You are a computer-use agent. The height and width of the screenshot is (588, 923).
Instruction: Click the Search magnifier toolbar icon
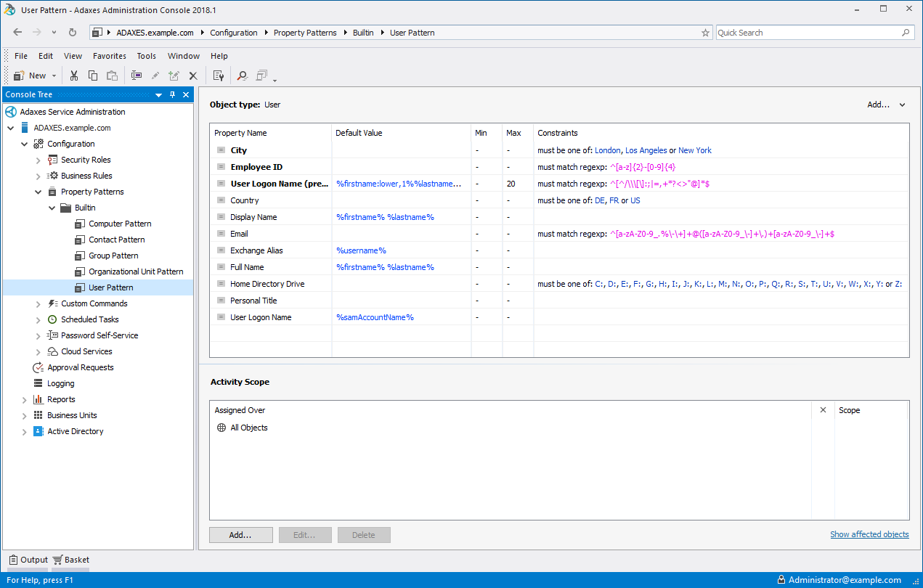(242, 75)
